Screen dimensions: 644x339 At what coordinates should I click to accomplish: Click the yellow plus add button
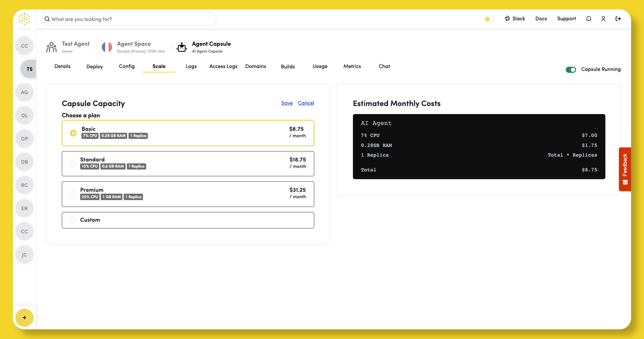pos(24,318)
